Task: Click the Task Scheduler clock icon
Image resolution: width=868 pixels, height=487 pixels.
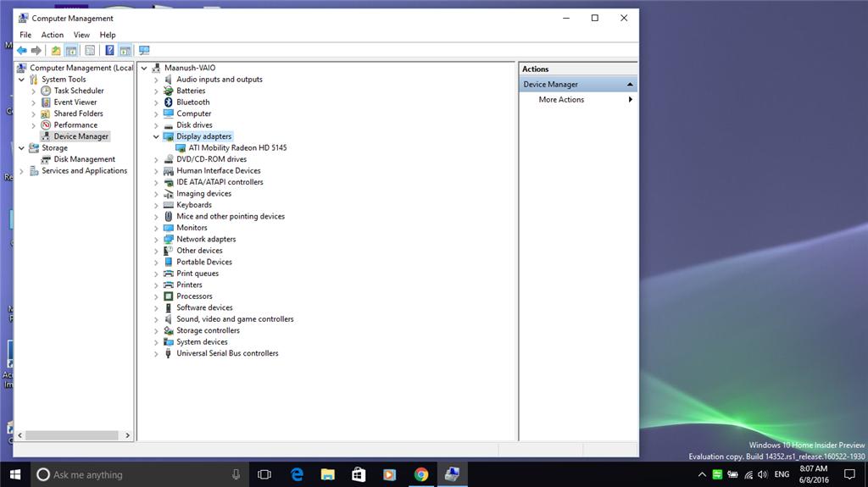Action: point(46,91)
